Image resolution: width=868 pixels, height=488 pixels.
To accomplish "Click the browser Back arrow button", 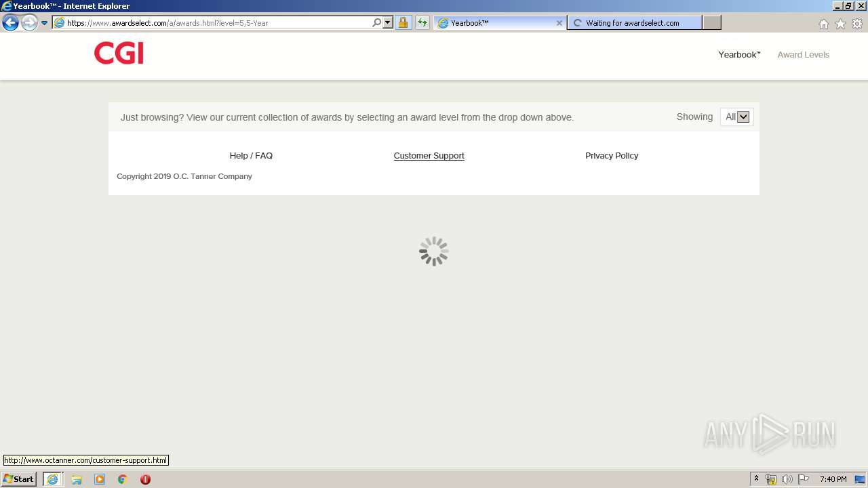I will 10,23.
